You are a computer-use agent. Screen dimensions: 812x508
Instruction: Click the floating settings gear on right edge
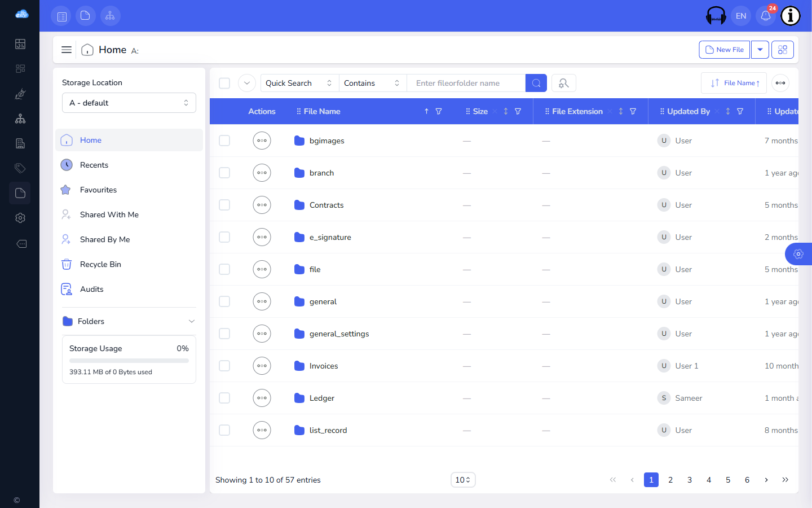pyautogui.click(x=798, y=254)
